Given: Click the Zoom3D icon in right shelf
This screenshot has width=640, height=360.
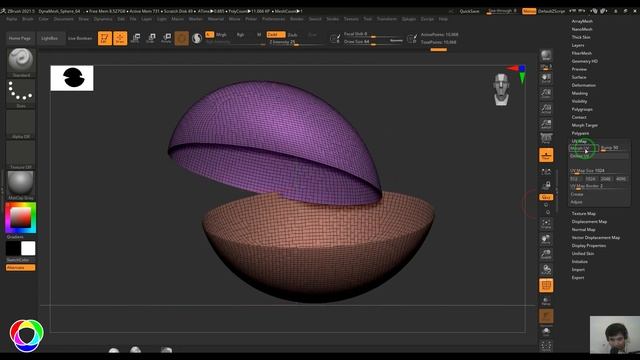Looking at the screenshot, I should click(x=546, y=254).
